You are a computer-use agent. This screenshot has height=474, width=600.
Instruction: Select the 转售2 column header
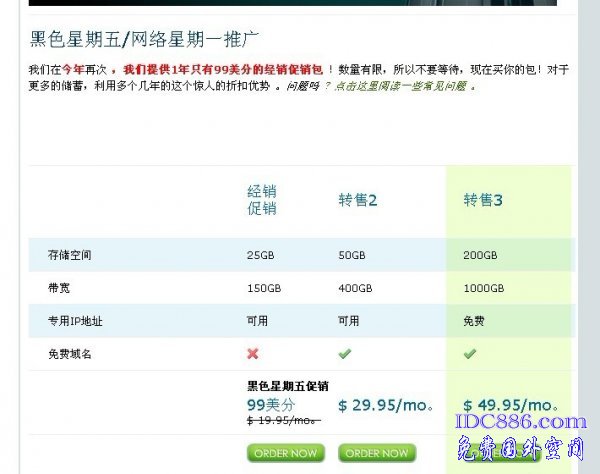(357, 200)
